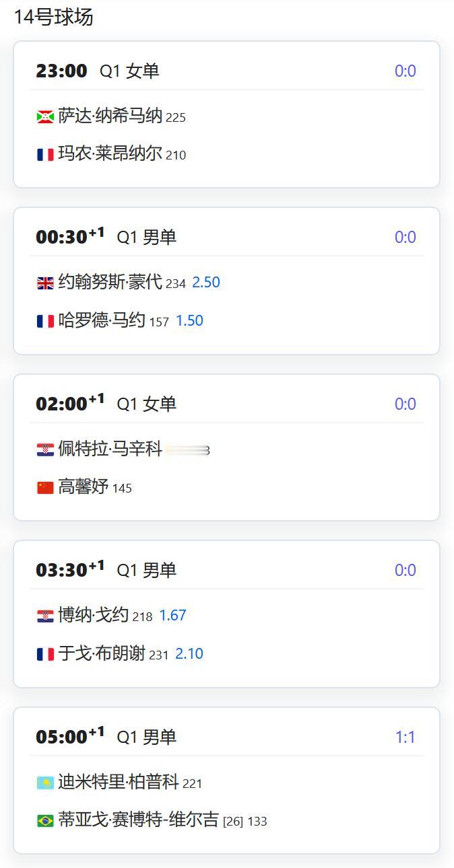Open the 0:0 score of 23:00 match
Screen dimensions: 454x868
pyautogui.click(x=406, y=71)
